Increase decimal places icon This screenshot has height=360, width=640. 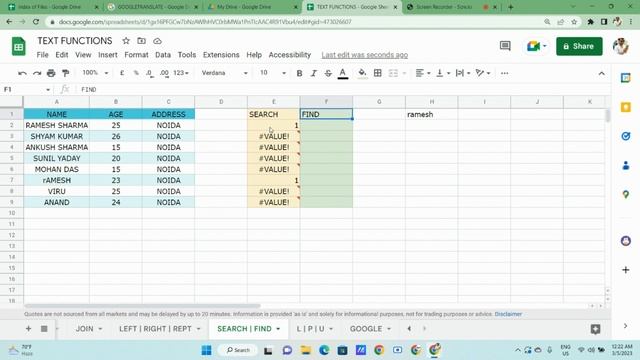[x=164, y=73]
